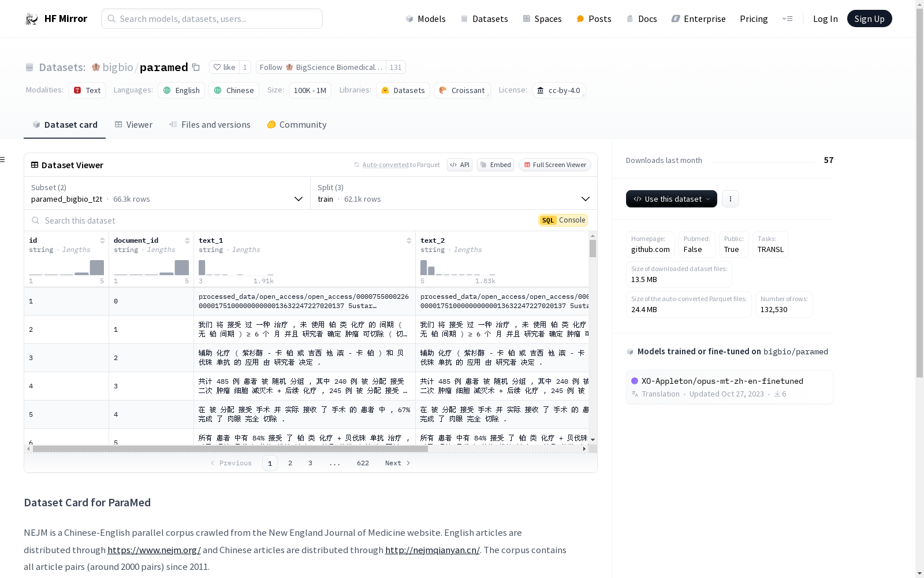Jump to page 622 of the table
924x578 pixels.
363,463
